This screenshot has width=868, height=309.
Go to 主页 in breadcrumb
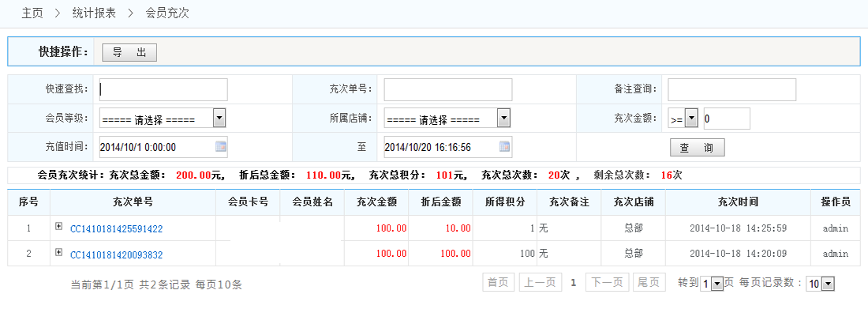32,13
